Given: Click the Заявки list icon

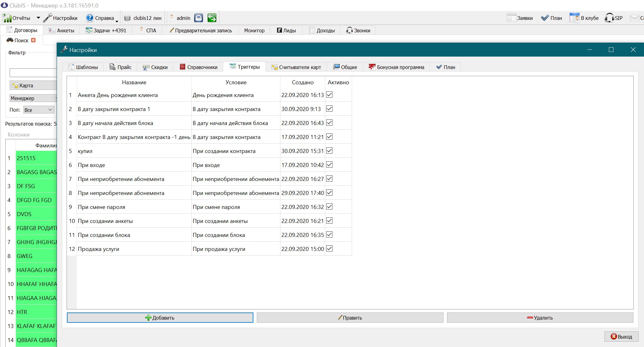Looking at the screenshot, I should (511, 18).
